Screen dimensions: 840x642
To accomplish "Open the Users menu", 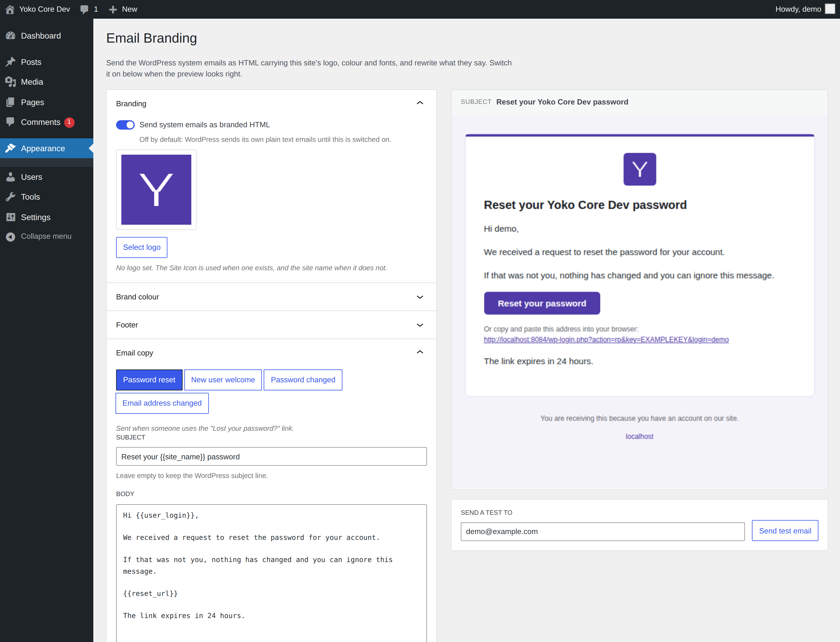I will click(47, 177).
